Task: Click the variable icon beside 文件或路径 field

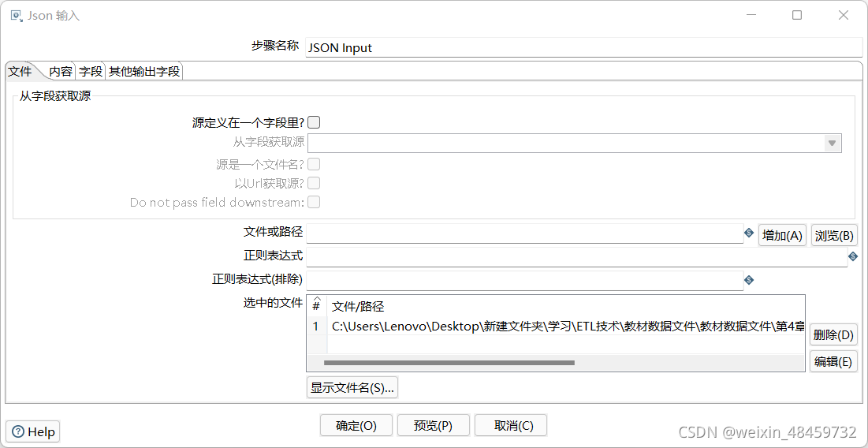Action: pyautogui.click(x=749, y=233)
